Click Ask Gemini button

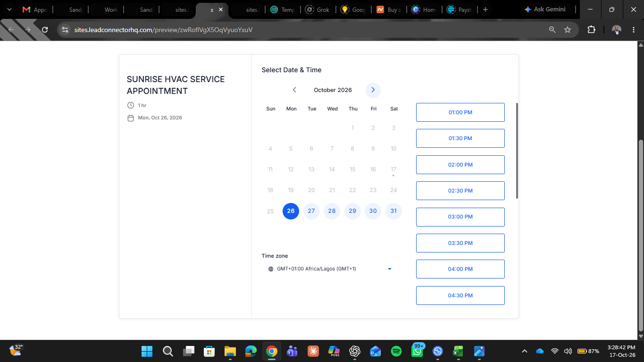click(545, 9)
